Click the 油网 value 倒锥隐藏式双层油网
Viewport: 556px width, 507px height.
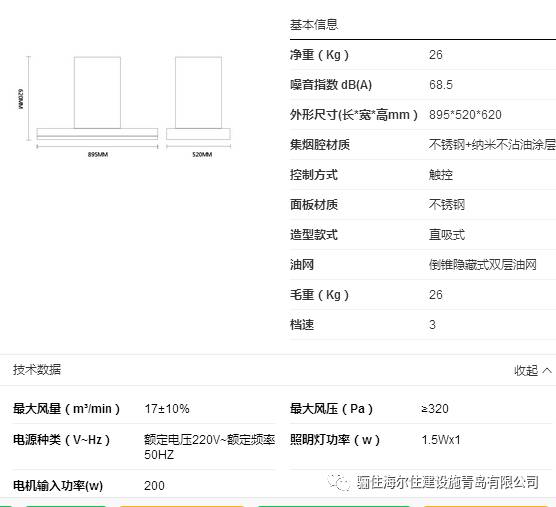pyautogui.click(x=483, y=265)
